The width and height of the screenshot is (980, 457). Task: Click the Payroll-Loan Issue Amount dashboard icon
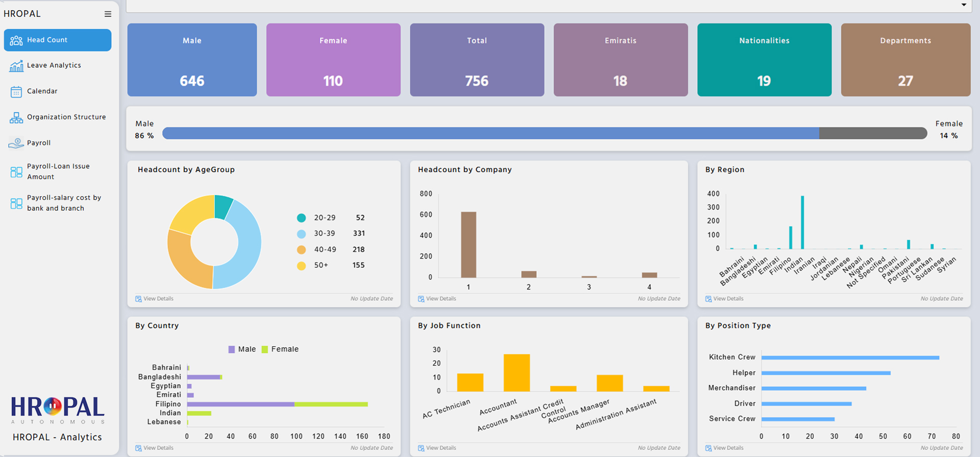(16, 172)
